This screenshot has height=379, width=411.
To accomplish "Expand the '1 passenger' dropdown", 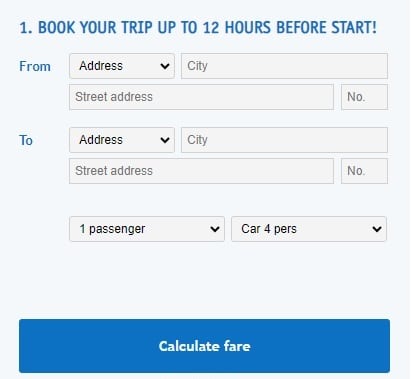I will (x=147, y=229).
